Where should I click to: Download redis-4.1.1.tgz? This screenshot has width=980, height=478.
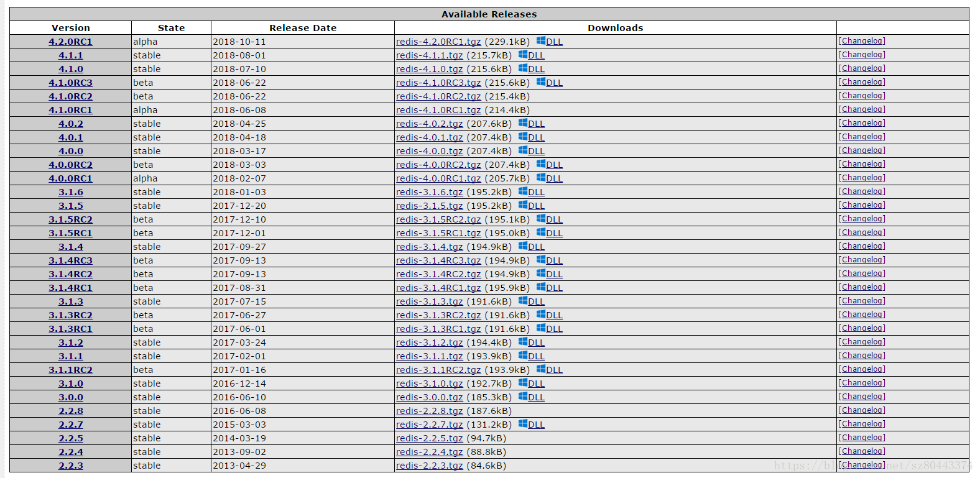(x=430, y=55)
